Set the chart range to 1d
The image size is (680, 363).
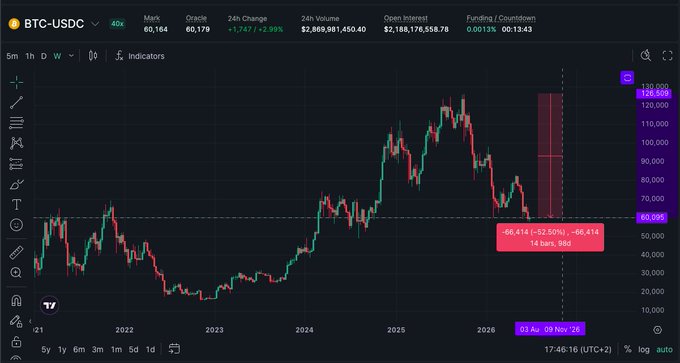[150, 350]
